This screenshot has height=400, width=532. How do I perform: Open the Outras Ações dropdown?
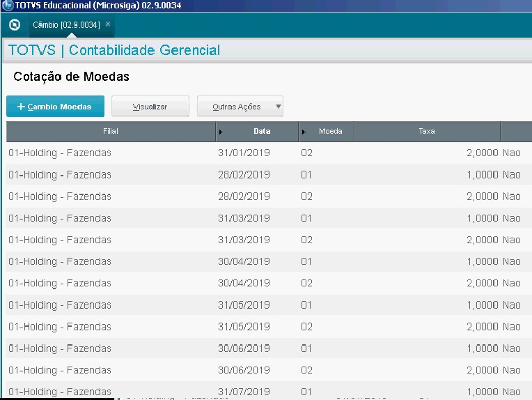pyautogui.click(x=240, y=107)
